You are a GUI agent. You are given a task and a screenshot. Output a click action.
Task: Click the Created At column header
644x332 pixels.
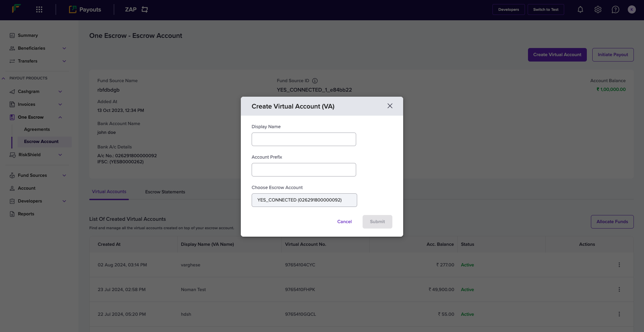tap(109, 244)
